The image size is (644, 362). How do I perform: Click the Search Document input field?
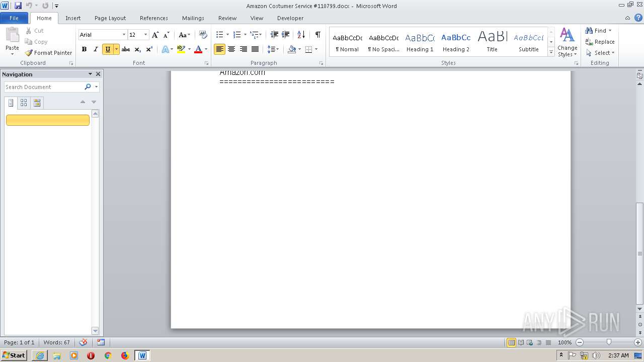click(x=44, y=87)
